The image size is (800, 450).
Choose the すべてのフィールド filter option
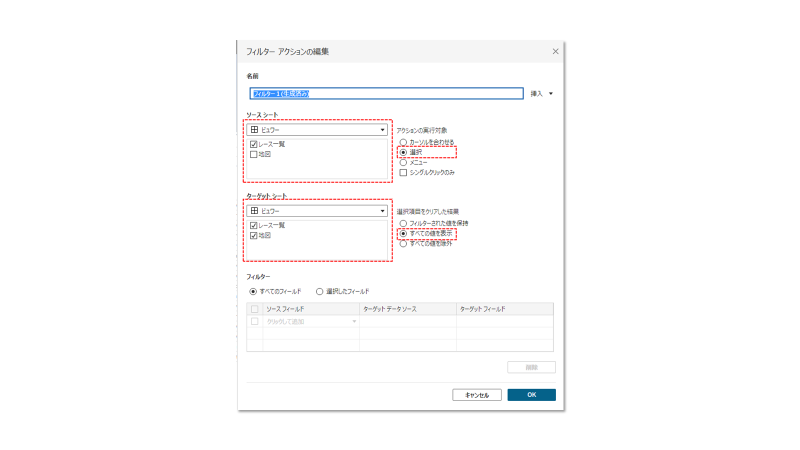point(253,291)
